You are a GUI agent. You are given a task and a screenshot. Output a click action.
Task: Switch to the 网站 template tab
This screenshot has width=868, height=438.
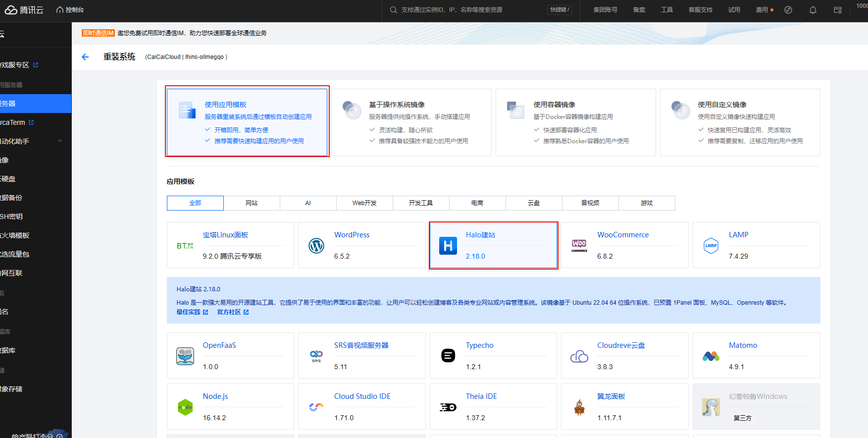252,203
